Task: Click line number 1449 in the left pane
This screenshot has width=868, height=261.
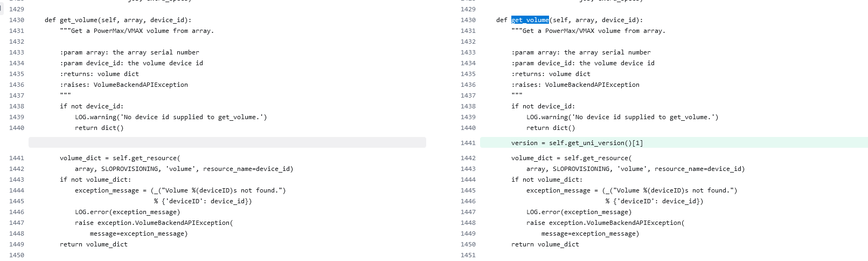Action: (x=17, y=244)
